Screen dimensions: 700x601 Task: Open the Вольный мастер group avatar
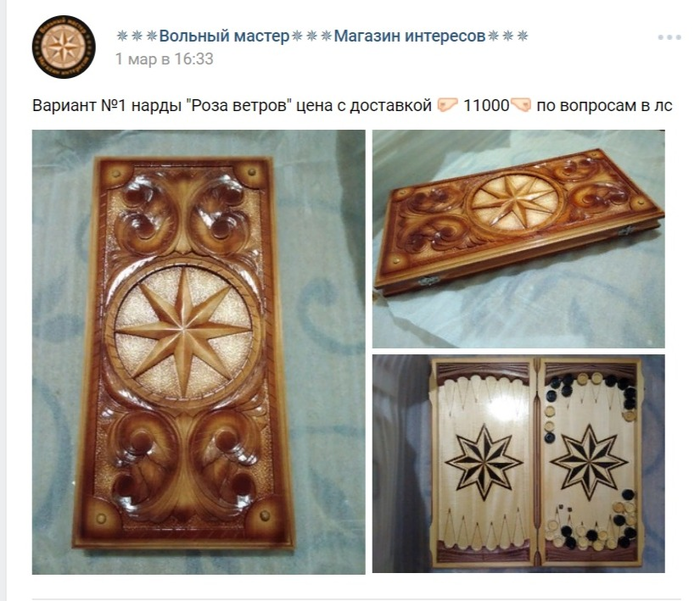(64, 47)
